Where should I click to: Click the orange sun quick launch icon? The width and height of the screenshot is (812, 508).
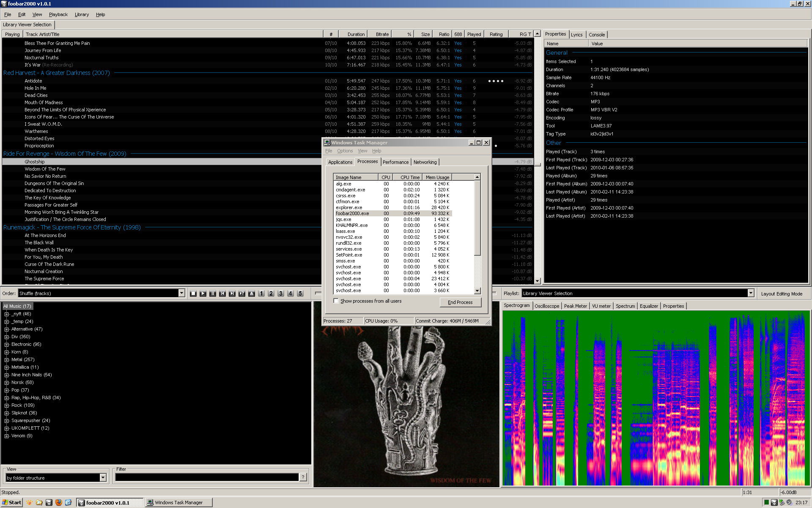(30, 502)
